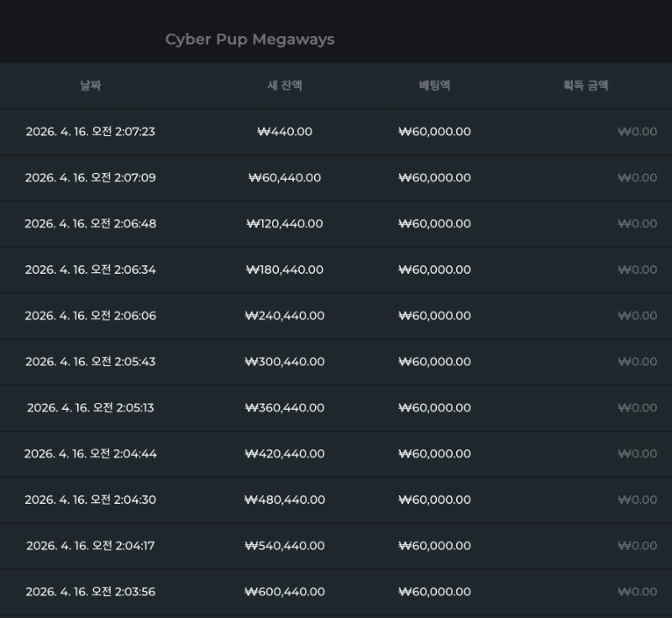Select the row timestamped 오전 2:07:09
The height and width of the screenshot is (618, 672).
coord(90,178)
